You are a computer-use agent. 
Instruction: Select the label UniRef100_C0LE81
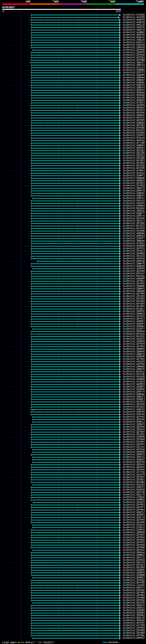click(x=134, y=586)
